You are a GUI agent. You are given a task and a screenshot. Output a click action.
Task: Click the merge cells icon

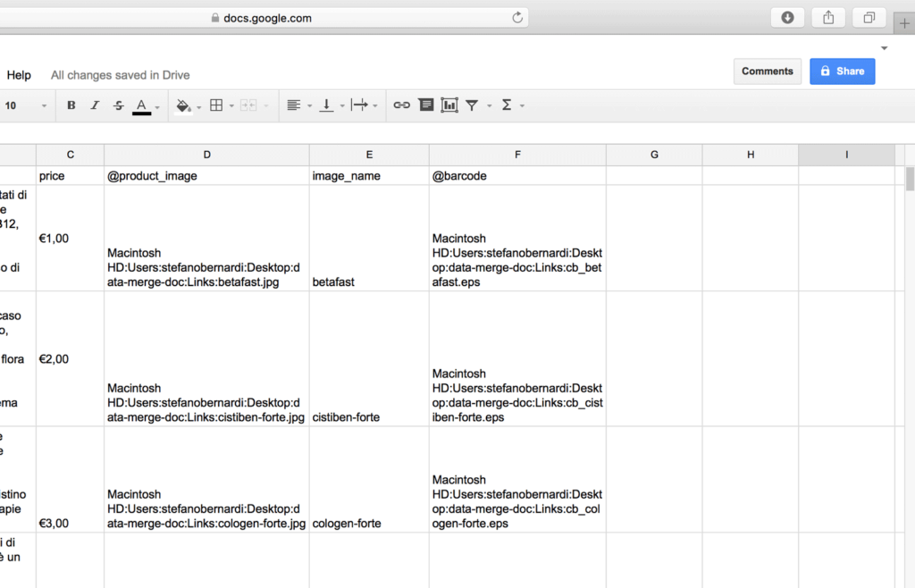click(248, 105)
